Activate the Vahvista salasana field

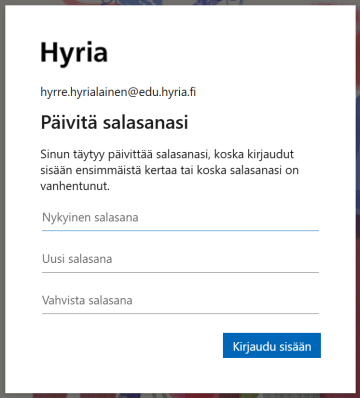pyautogui.click(x=180, y=301)
